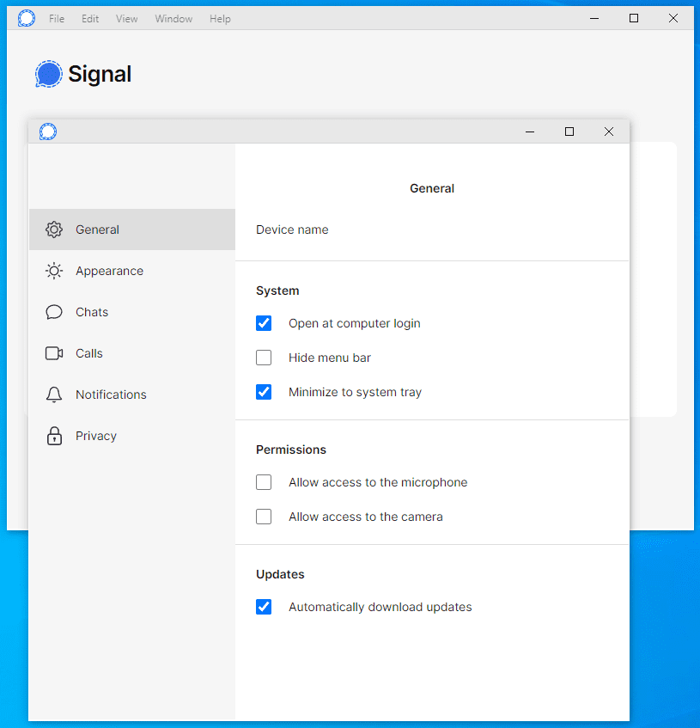The image size is (700, 728).
Task: Switch to the Appearance settings section
Action: 132,271
